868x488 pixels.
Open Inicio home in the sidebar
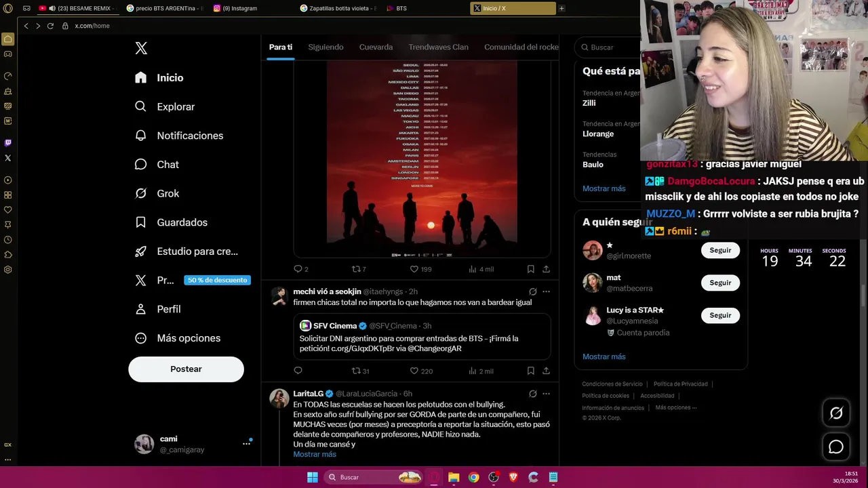[x=159, y=78]
